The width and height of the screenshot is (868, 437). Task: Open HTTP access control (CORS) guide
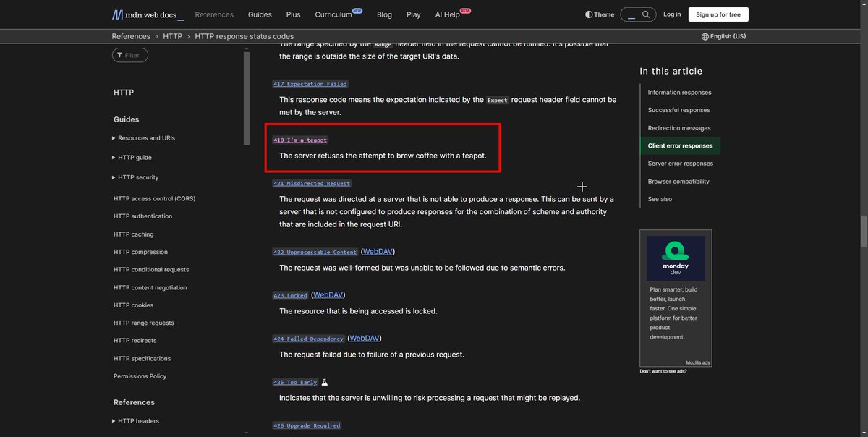[154, 198]
